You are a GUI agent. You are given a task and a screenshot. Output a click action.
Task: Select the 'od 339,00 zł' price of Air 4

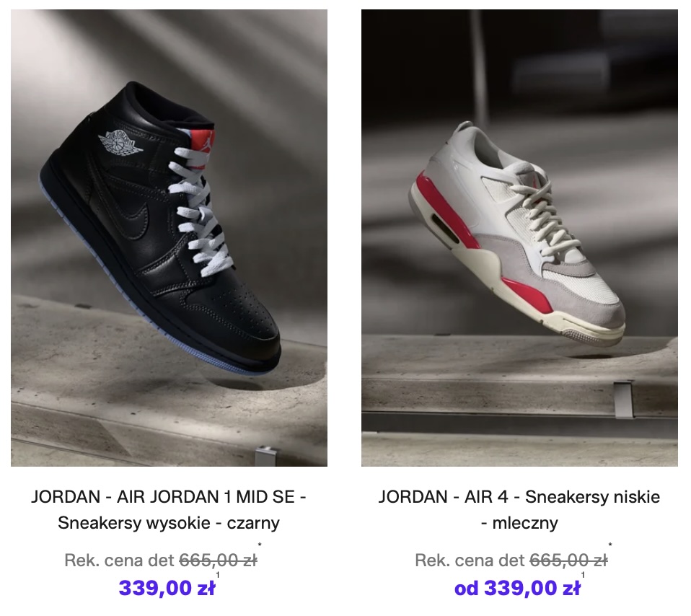(517, 588)
